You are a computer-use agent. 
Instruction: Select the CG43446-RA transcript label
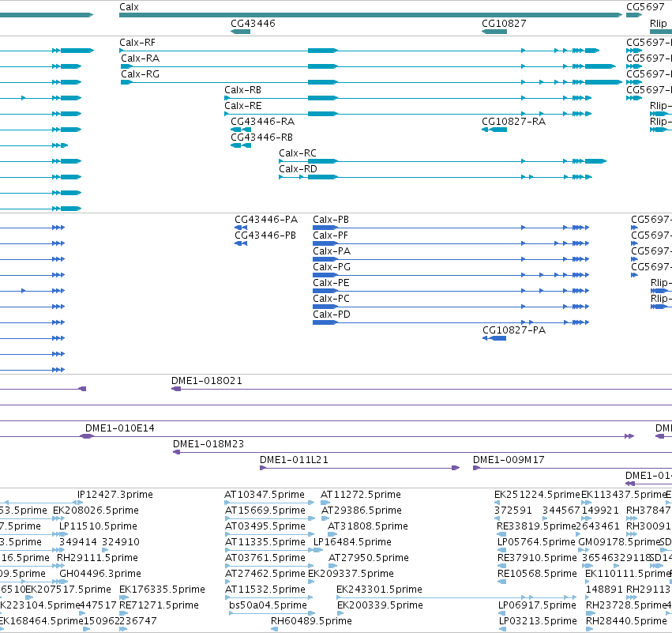pyautogui.click(x=263, y=122)
